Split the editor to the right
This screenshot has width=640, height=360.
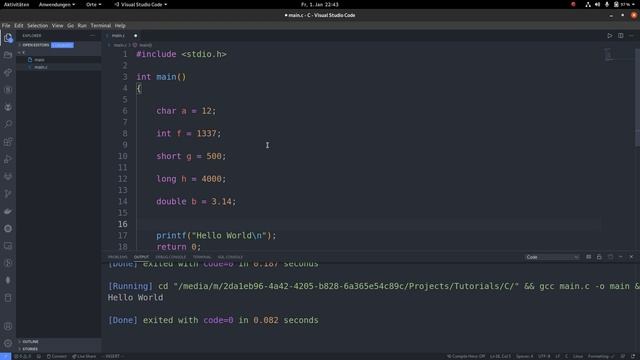click(620, 36)
